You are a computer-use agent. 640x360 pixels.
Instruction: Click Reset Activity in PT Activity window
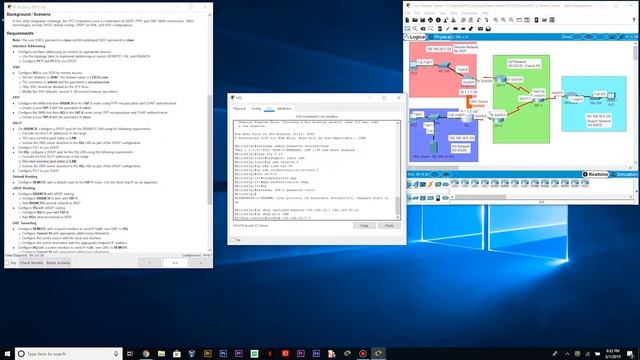pos(58,263)
